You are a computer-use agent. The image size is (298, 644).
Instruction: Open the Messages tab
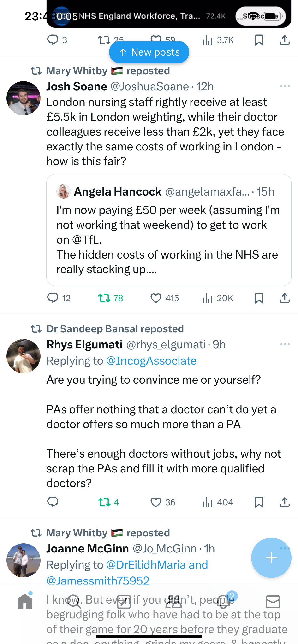pos(273,602)
